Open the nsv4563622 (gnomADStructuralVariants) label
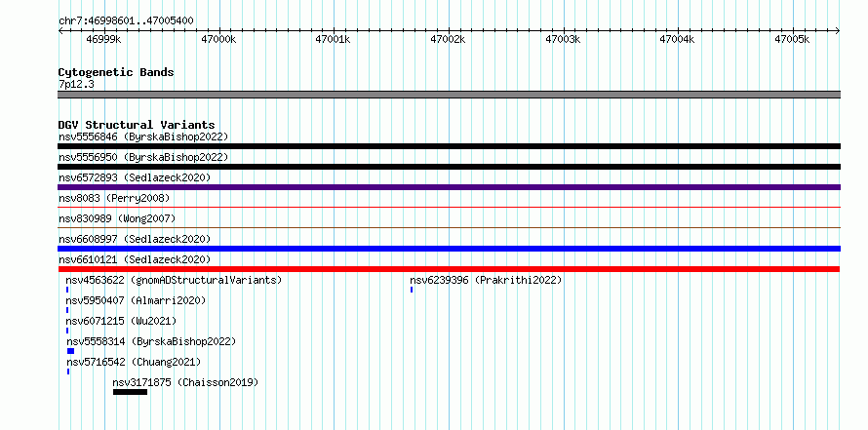This screenshot has height=430, width=868. tap(174, 280)
